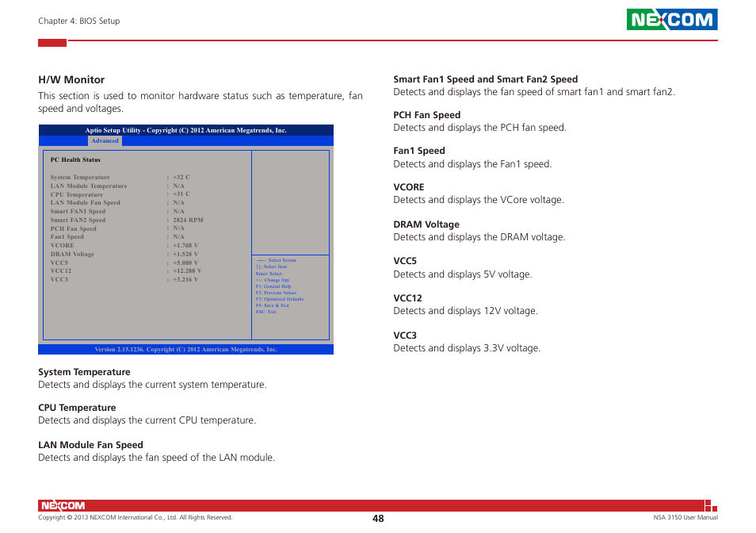The height and width of the screenshot is (533, 756).
Task: Click the F3: Optimized Defaults entry
Action: click(278, 298)
